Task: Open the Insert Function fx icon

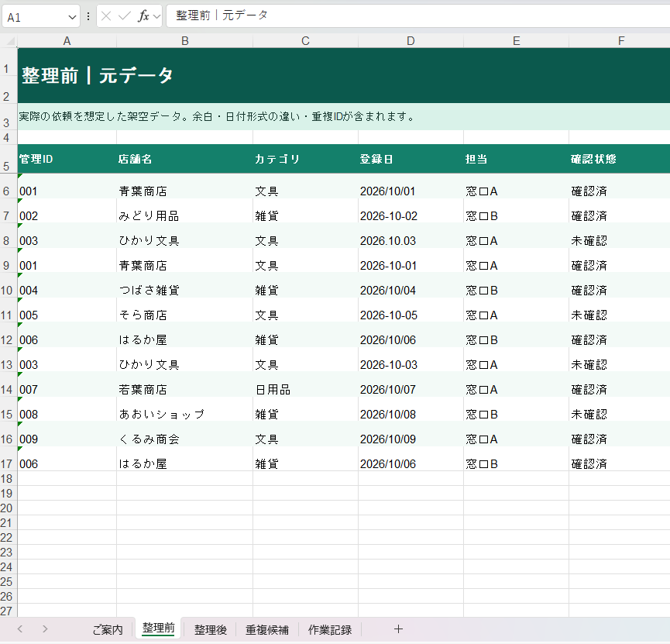Action: [x=143, y=16]
